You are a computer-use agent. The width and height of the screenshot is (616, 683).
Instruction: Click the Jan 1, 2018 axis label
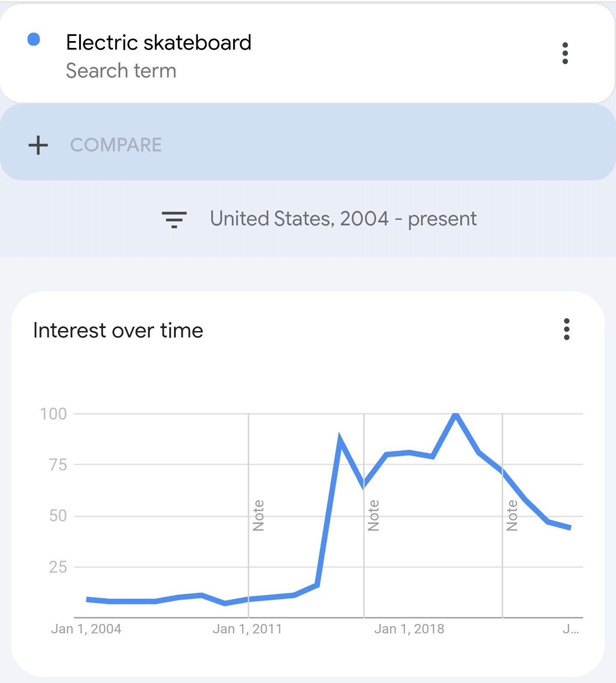409,629
